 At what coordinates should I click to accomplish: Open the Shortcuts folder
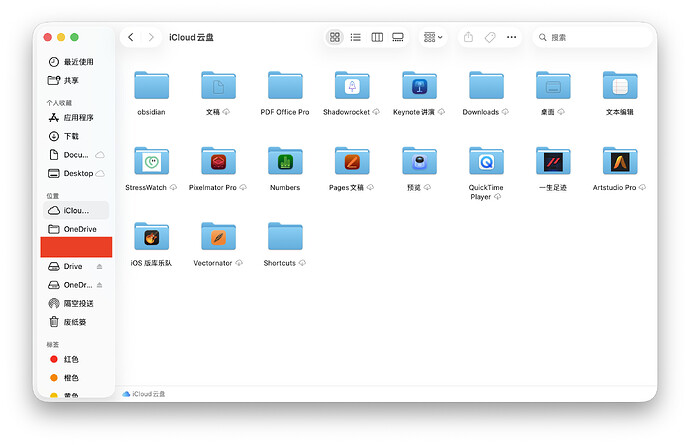(285, 236)
